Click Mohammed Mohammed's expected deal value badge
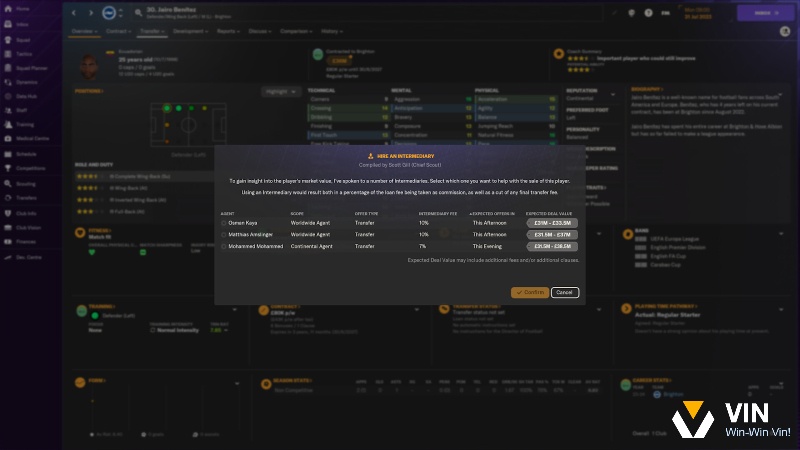 coord(552,246)
